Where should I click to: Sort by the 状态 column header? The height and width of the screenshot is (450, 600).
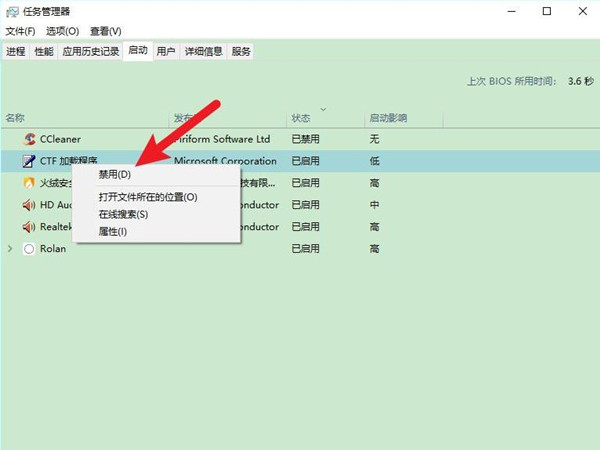[x=302, y=118]
